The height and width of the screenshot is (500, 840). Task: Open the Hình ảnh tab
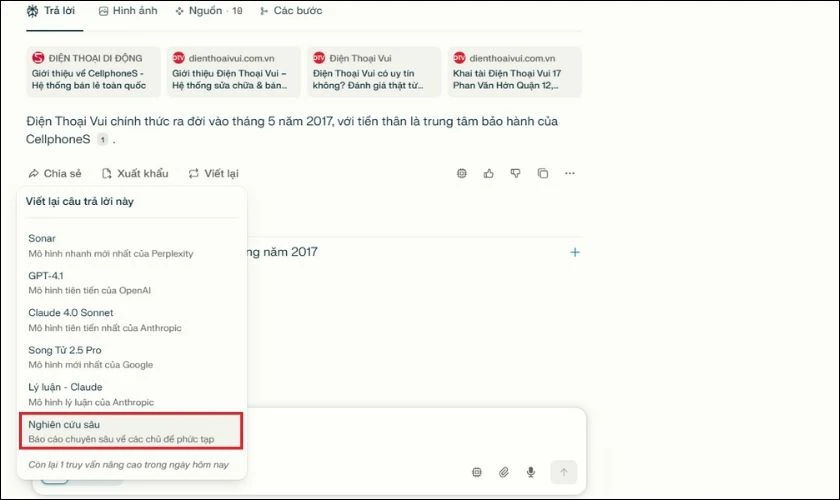tap(128, 11)
